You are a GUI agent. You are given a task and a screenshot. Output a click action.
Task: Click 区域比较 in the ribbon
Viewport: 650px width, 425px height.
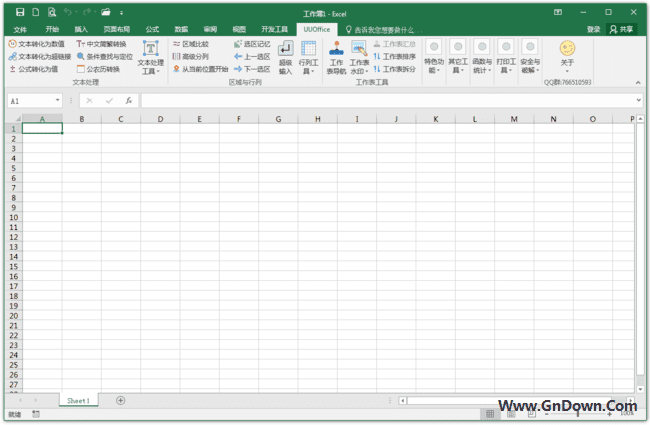pyautogui.click(x=191, y=44)
